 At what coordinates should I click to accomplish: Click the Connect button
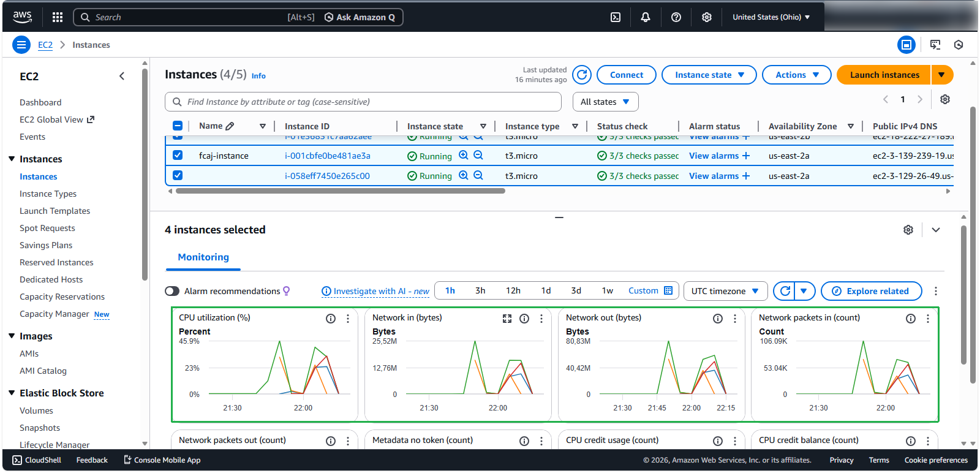click(627, 75)
